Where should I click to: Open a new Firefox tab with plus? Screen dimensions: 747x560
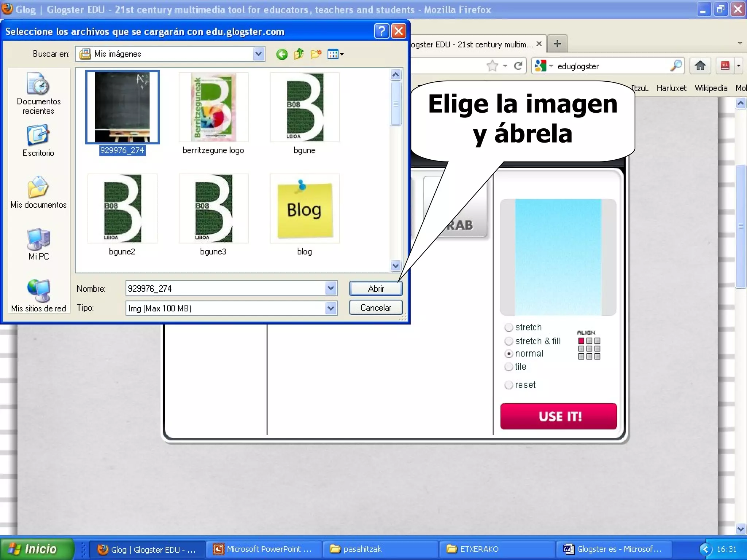[x=557, y=44]
